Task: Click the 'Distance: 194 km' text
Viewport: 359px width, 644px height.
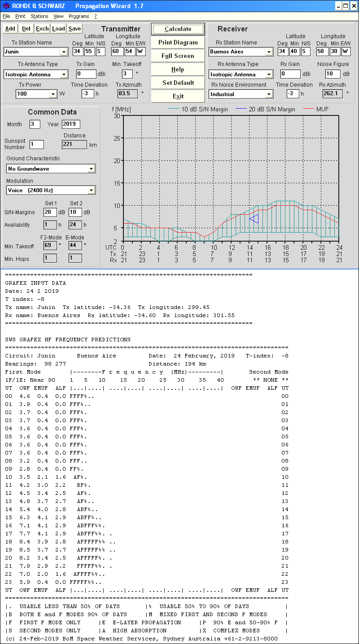Action: point(177,364)
